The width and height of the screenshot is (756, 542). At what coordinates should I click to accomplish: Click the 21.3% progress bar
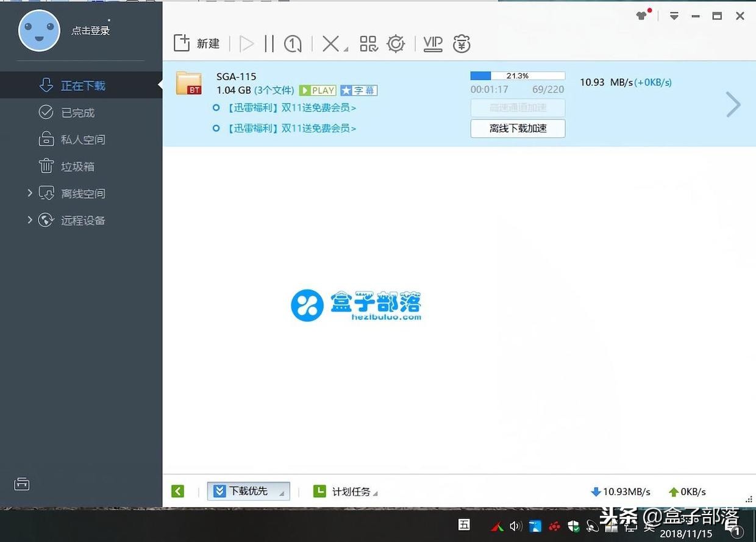tap(516, 76)
